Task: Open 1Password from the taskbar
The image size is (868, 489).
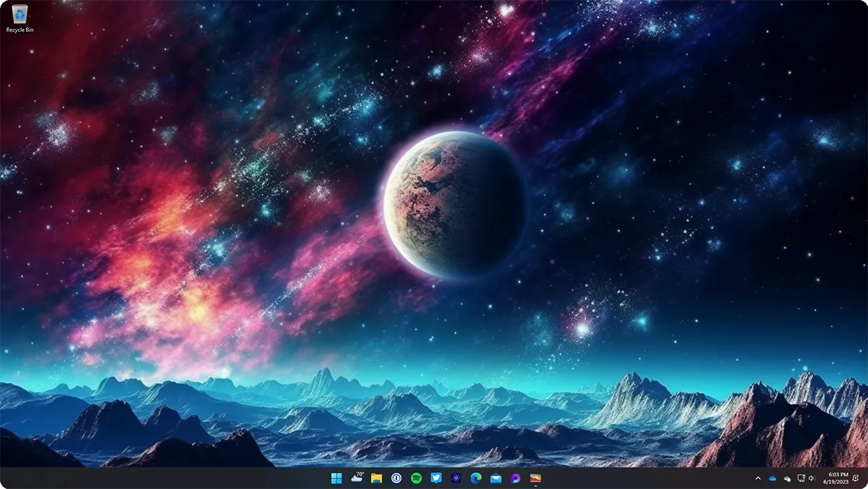Action: tap(395, 478)
